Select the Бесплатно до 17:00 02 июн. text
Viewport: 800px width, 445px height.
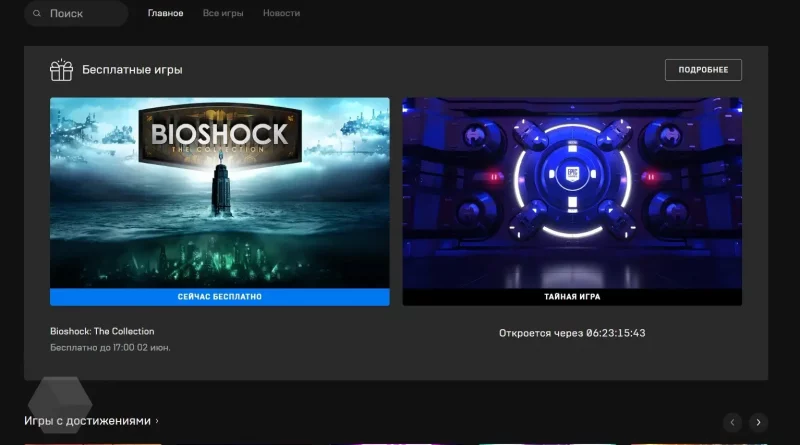tap(110, 348)
